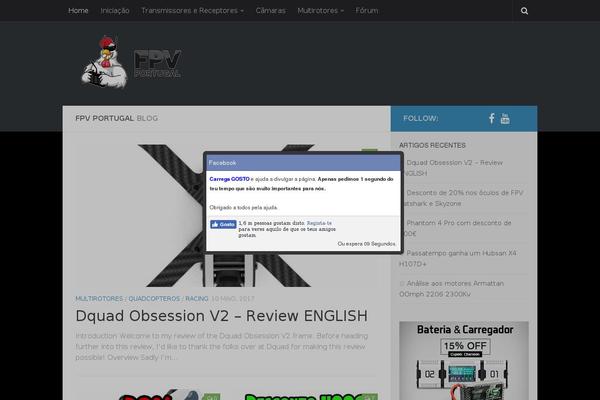Open the search icon in top bar
This screenshot has width=600, height=400.
524,11
